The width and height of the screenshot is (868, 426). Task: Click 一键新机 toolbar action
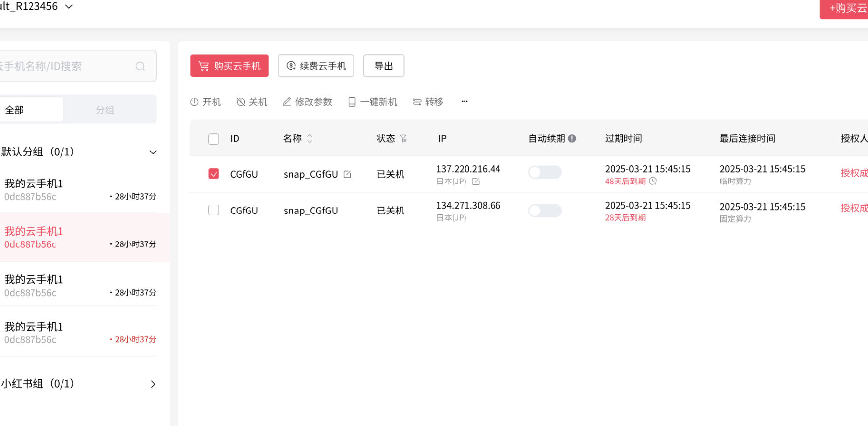tap(372, 102)
